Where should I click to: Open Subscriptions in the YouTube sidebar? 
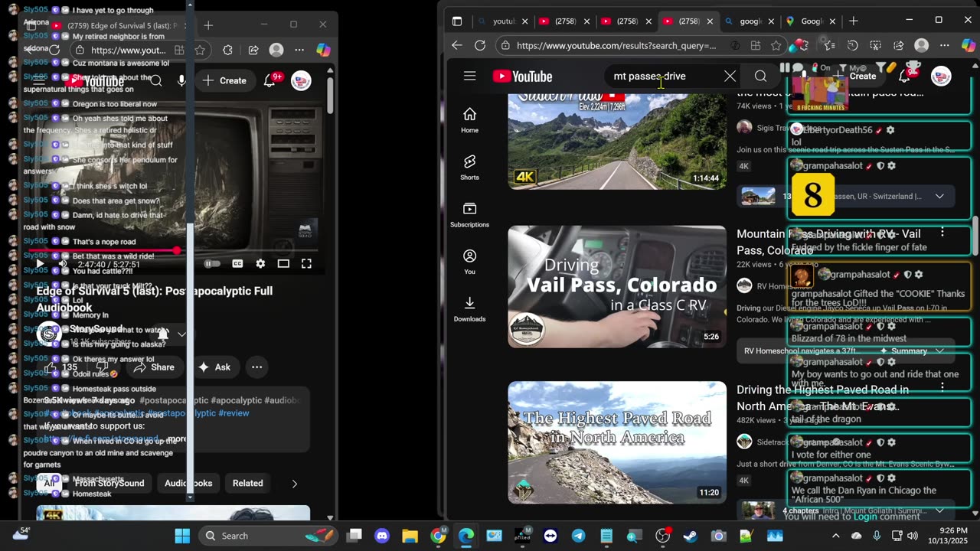tap(469, 215)
